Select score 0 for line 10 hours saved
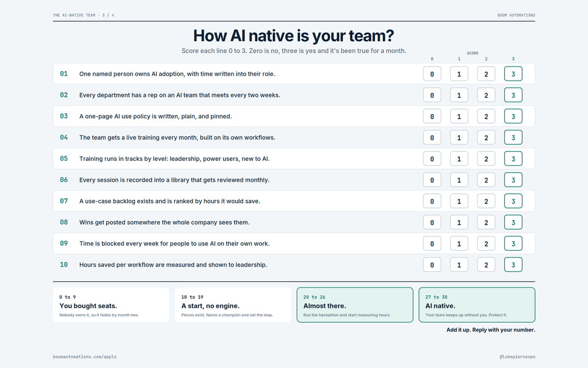Viewport: 588px width, 368px height. pyautogui.click(x=432, y=265)
